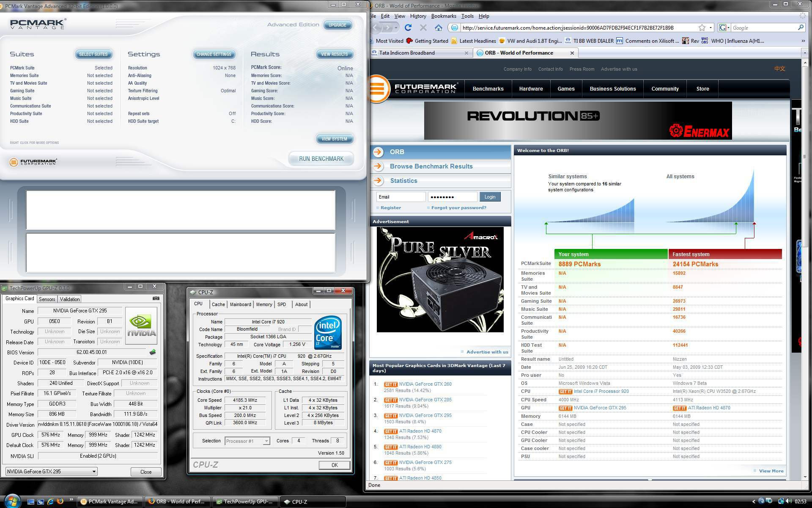812x508 pixels.
Task: Click the GET IT badge beside GeForce GTX 260
Action: [390, 384]
